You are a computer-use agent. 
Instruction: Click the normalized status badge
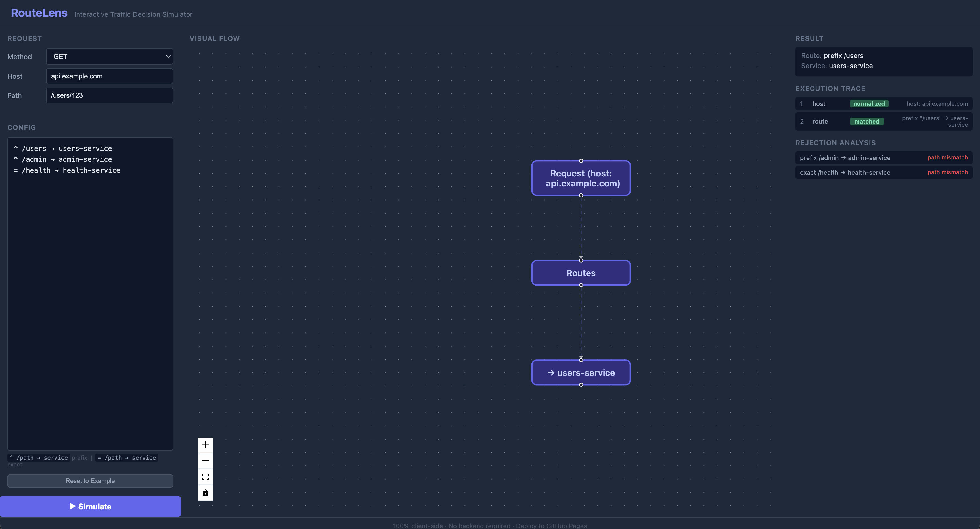869,104
